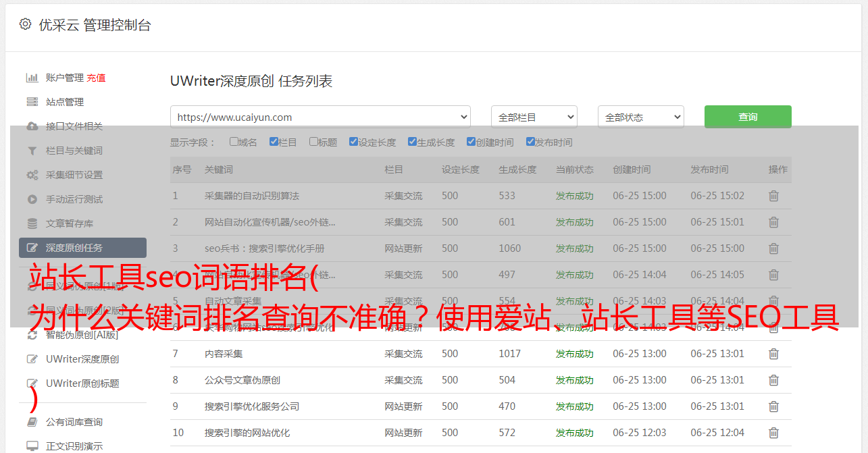Toggle the 标题 display field checkbox

[313, 142]
